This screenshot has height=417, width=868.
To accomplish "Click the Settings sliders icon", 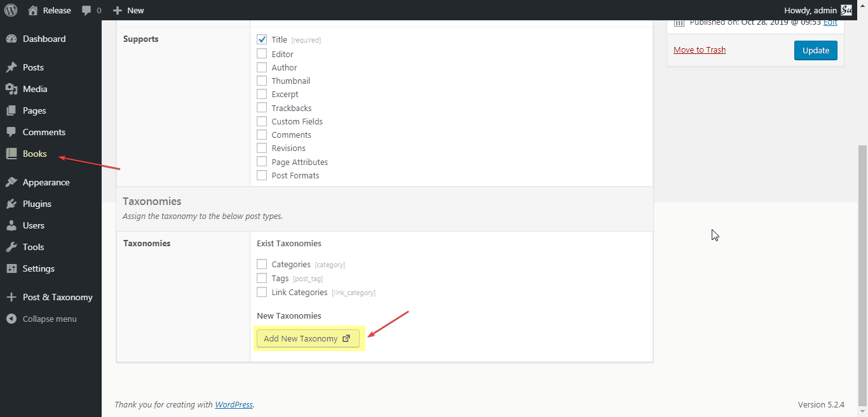I will (x=11, y=268).
